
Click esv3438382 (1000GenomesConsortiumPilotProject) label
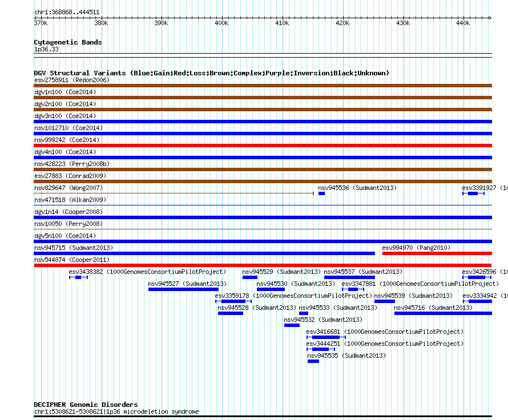coord(147,272)
